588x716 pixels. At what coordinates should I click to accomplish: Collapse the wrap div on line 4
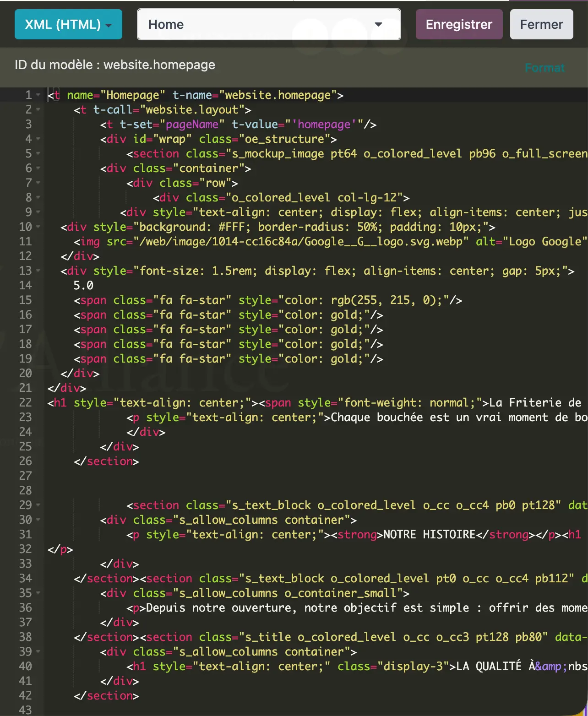point(38,139)
